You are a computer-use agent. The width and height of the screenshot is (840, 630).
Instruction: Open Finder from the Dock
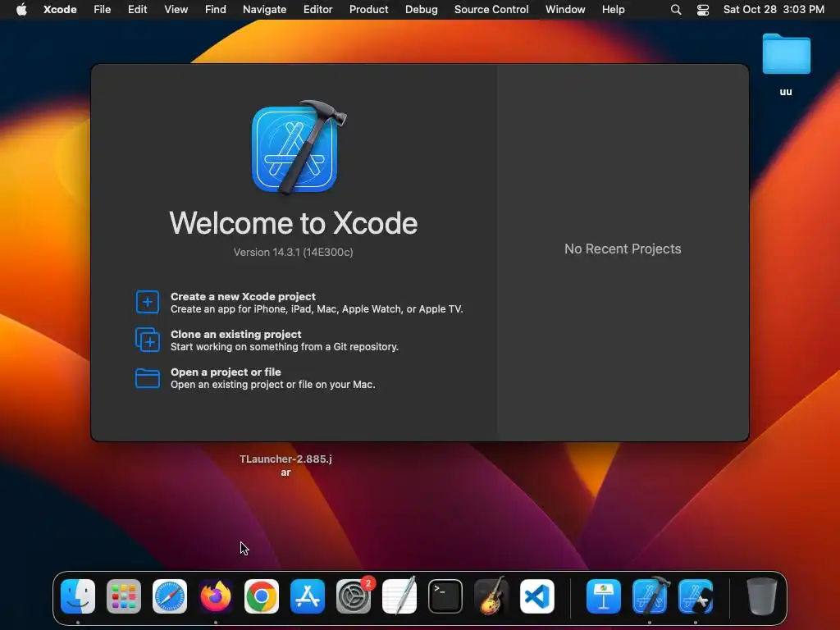pyautogui.click(x=78, y=596)
